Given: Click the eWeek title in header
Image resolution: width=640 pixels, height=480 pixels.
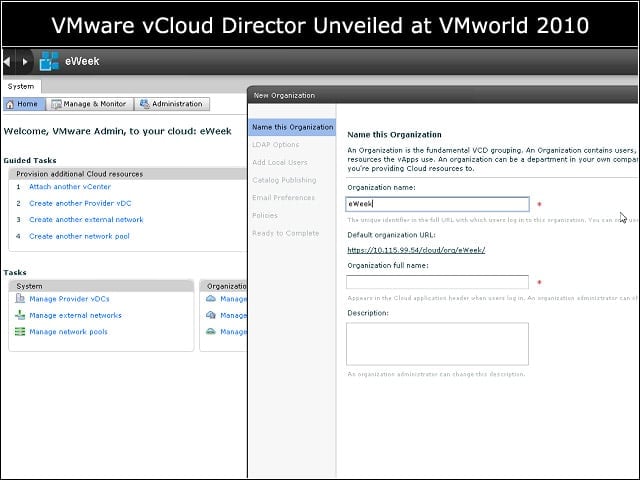Looking at the screenshot, I should 82,61.
